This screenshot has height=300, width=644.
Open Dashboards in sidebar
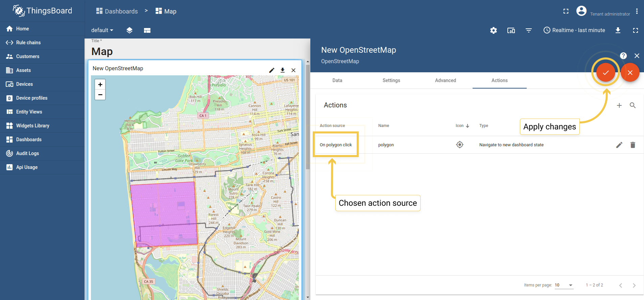click(42, 140)
